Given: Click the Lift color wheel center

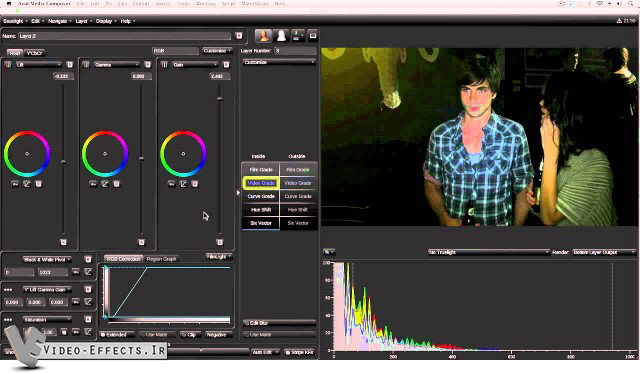Looking at the screenshot, I should pos(27,154).
